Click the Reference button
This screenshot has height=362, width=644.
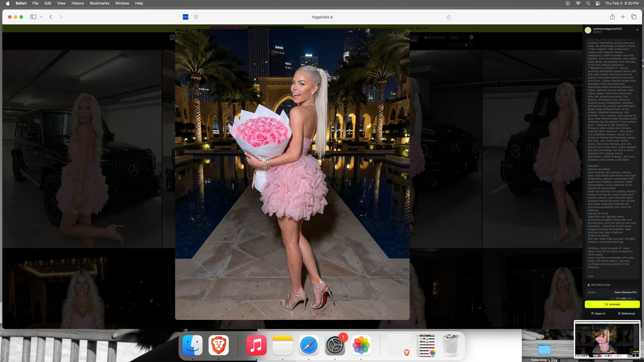click(626, 313)
